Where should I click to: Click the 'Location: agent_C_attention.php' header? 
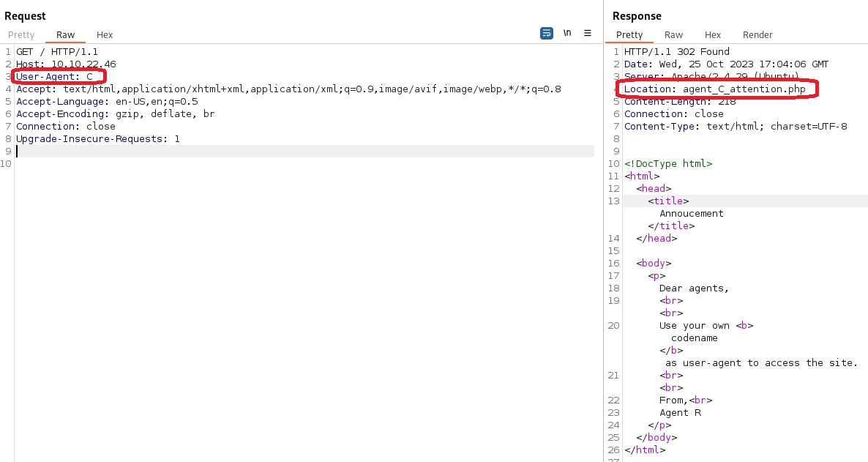pyautogui.click(x=714, y=89)
